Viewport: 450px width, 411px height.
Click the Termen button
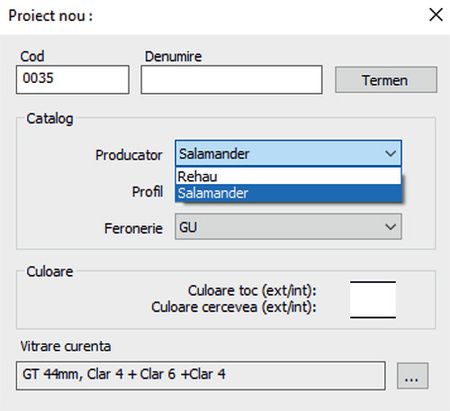(386, 80)
